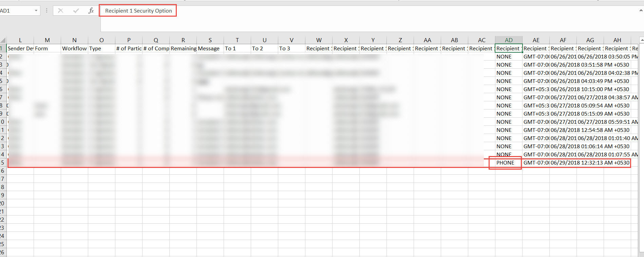This screenshot has height=257, width=644.
Task: Click the 'To 2' header cell
Action: 264,49
